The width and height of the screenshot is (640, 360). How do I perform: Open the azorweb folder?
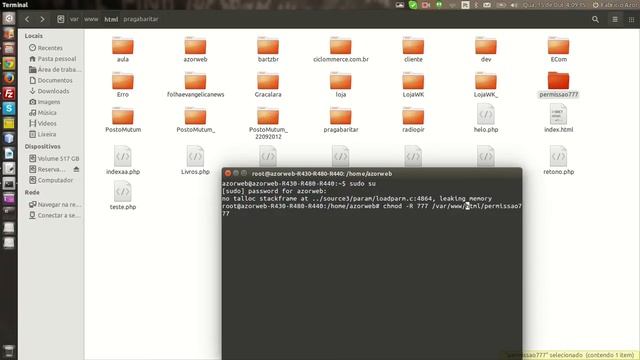(195, 49)
